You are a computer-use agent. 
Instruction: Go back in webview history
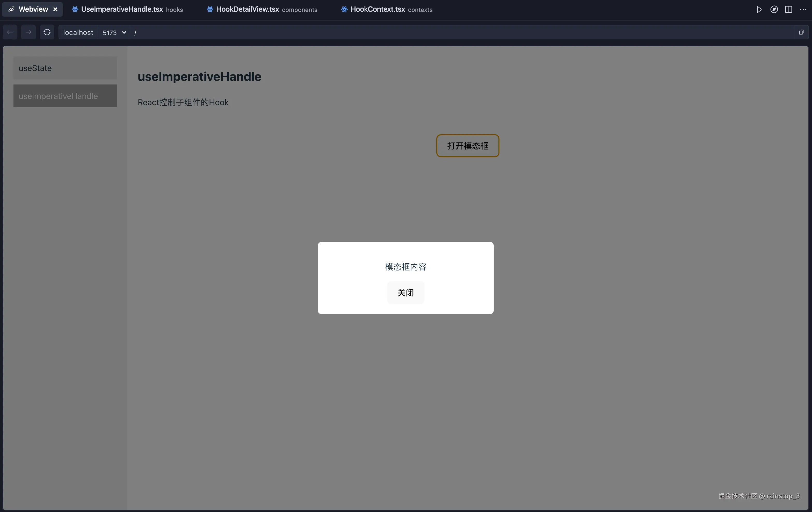coord(10,32)
